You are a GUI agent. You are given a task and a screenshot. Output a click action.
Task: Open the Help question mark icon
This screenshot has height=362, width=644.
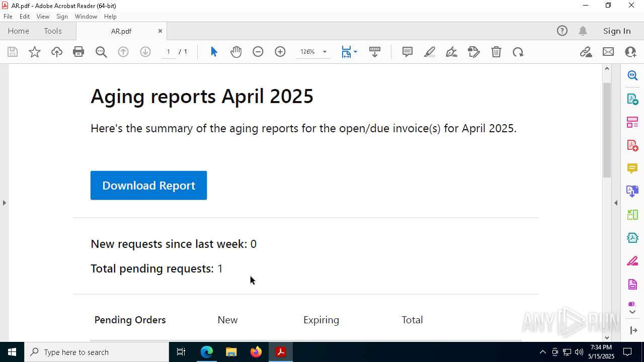(x=562, y=31)
